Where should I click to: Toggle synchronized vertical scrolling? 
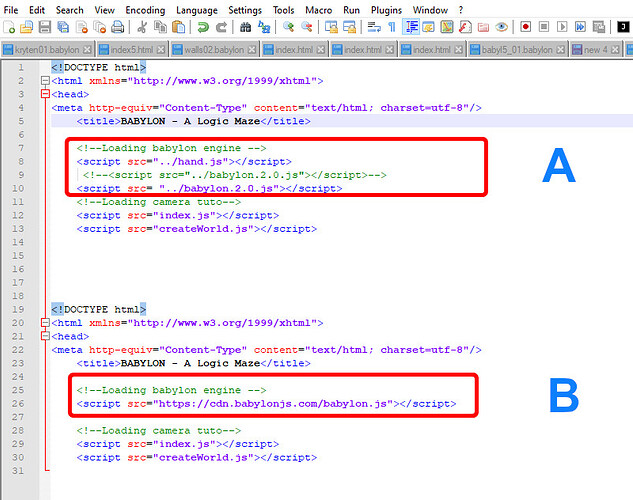click(x=331, y=27)
